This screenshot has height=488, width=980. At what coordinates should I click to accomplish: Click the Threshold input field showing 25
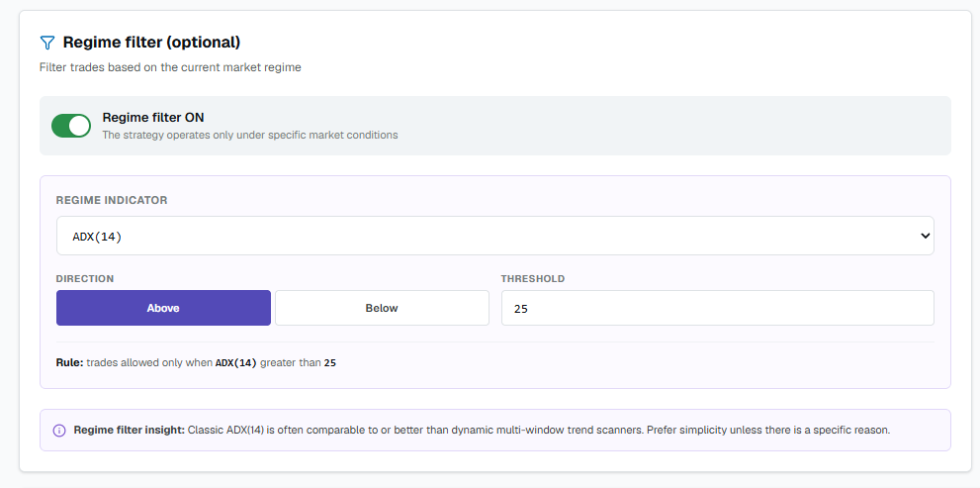[x=718, y=308]
